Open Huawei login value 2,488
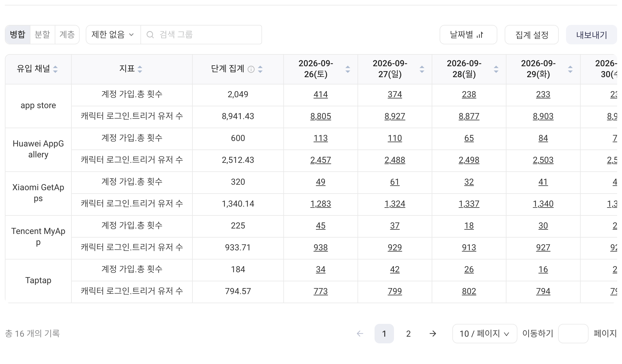The height and width of the screenshot is (364, 622). point(395,160)
